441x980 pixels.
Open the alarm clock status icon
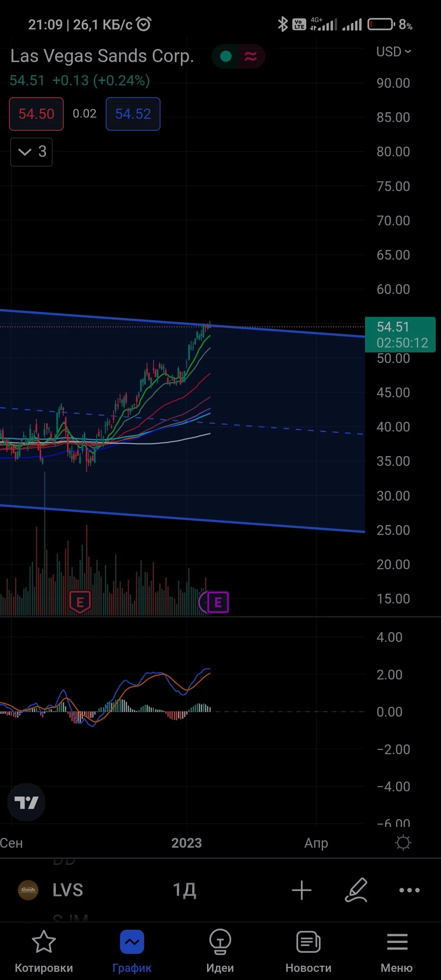pos(144,24)
